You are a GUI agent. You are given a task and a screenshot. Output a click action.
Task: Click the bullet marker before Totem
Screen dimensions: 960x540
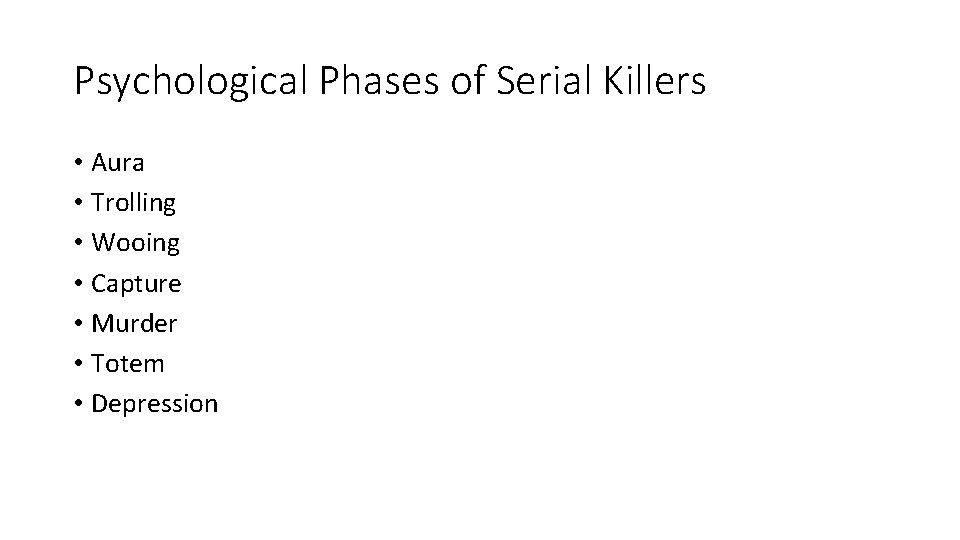(78, 364)
